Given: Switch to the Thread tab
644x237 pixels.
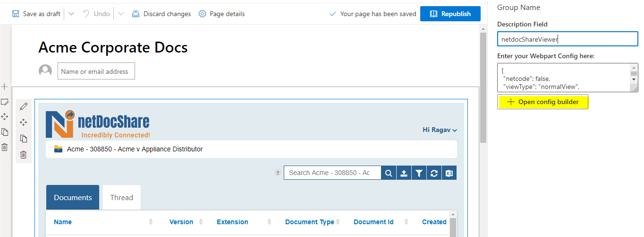Looking at the screenshot, I should 122,197.
